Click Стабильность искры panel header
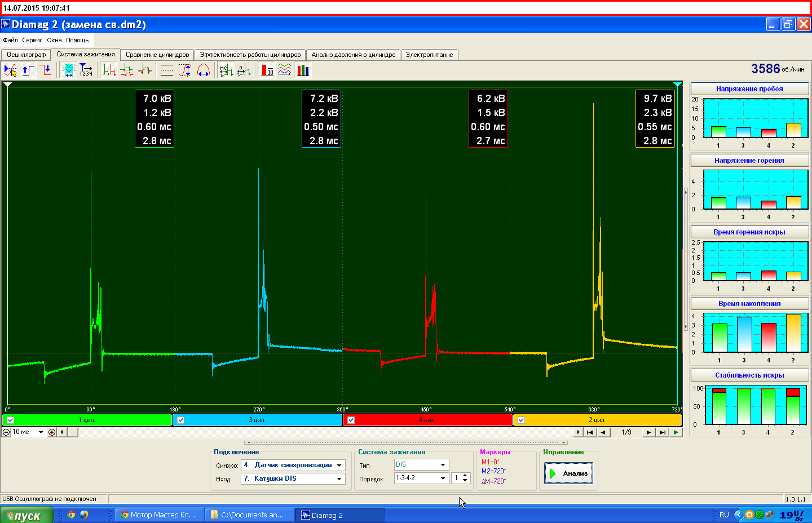Screen dimensions: 812x523 pyautogui.click(x=749, y=375)
